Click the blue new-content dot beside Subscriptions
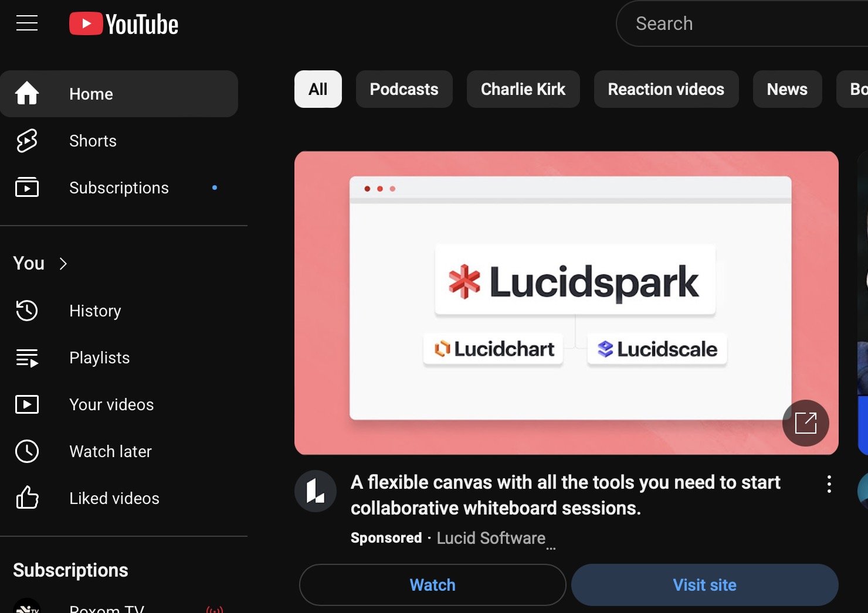Image resolution: width=868 pixels, height=613 pixels. pyautogui.click(x=215, y=188)
